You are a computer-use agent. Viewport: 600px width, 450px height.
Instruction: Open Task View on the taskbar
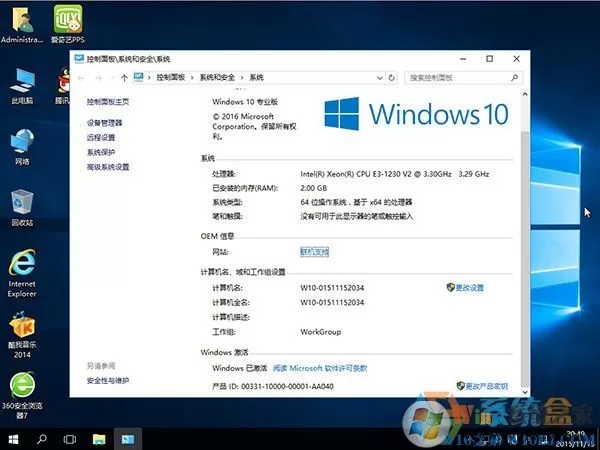[x=70, y=439]
